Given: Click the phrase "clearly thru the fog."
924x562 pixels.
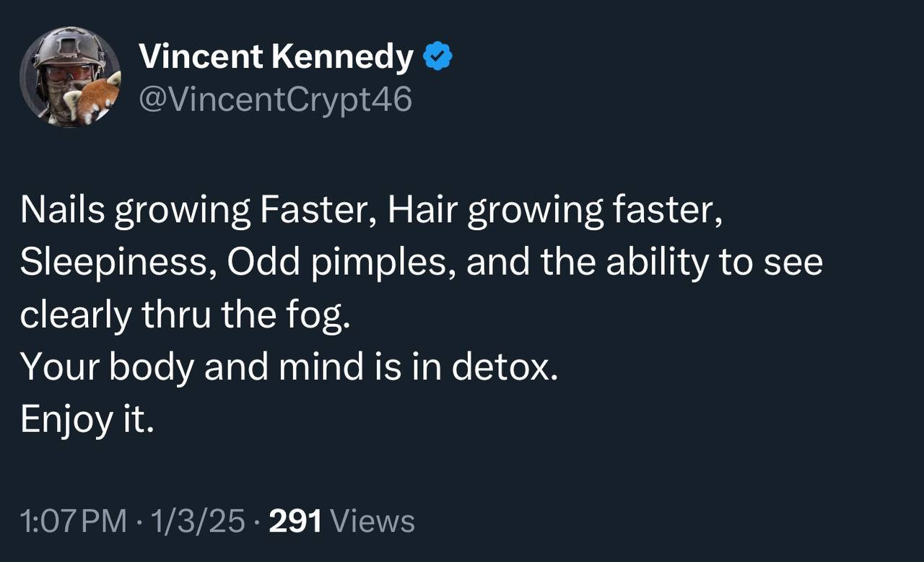Looking at the screenshot, I should (x=185, y=315).
